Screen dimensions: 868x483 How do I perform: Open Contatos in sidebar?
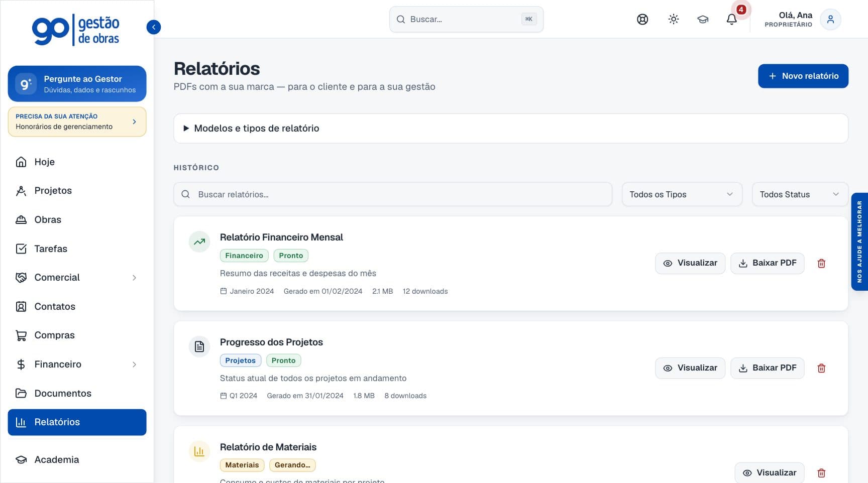[77, 307]
